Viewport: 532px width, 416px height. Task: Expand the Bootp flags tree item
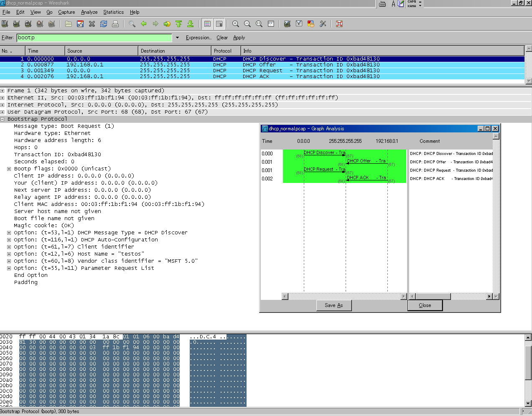tap(9, 169)
